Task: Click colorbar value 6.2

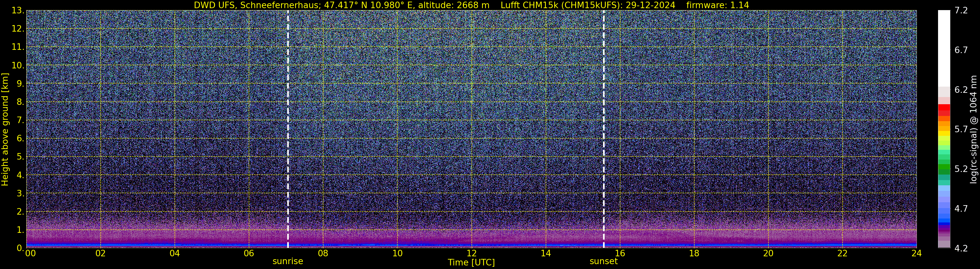Action: click(x=961, y=90)
